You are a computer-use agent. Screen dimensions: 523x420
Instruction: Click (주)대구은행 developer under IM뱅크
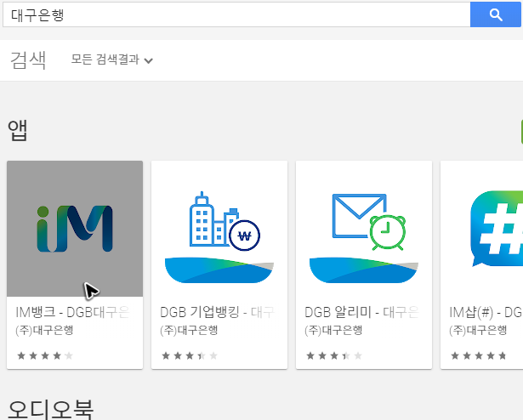(44, 330)
